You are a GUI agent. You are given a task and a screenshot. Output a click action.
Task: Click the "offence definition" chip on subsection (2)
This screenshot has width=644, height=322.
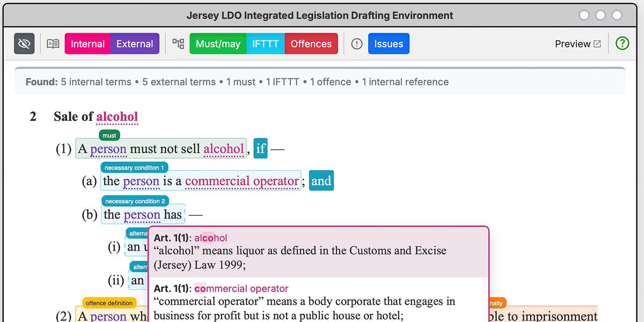[x=108, y=303]
